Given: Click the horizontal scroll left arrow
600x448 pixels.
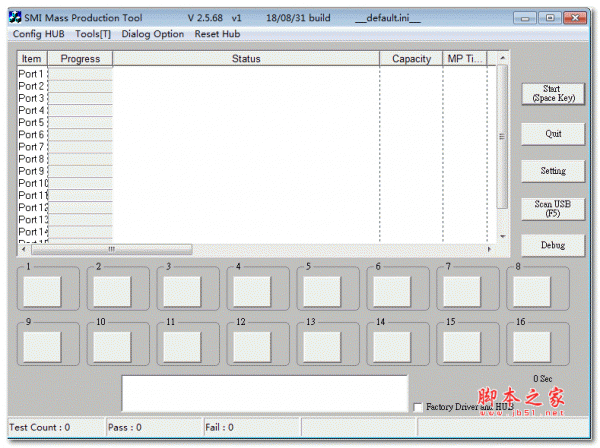Looking at the screenshot, I should click(x=24, y=249).
